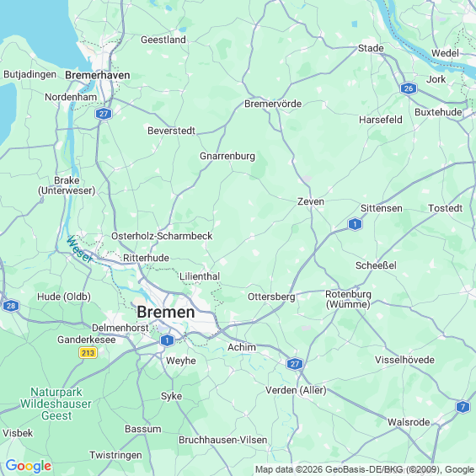476x476 pixels.
Task: Click the yellow 213 road shield
Action: click(88, 353)
